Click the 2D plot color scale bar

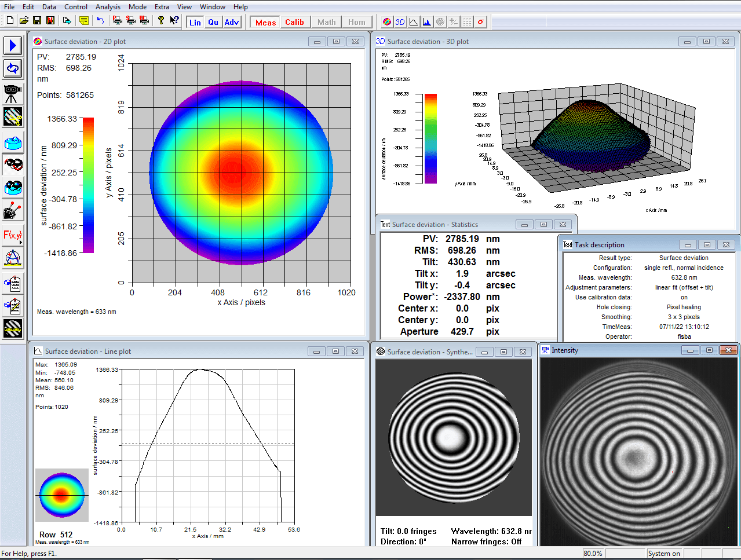pyautogui.click(x=88, y=185)
